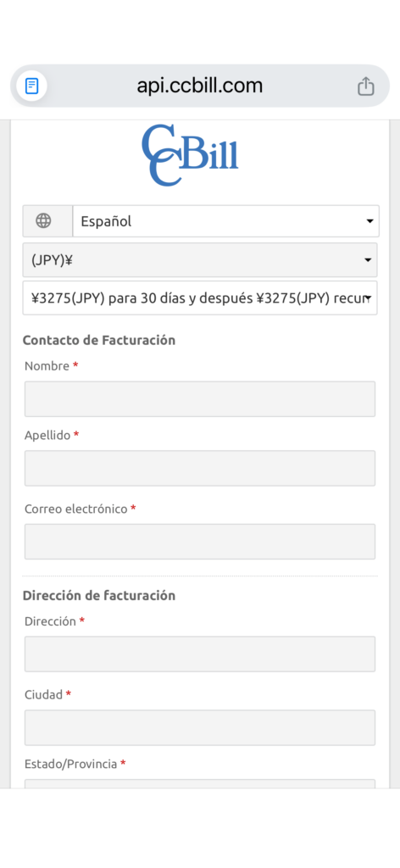The image size is (400, 868).
Task: Open the Español language dropdown
Action: point(225,221)
